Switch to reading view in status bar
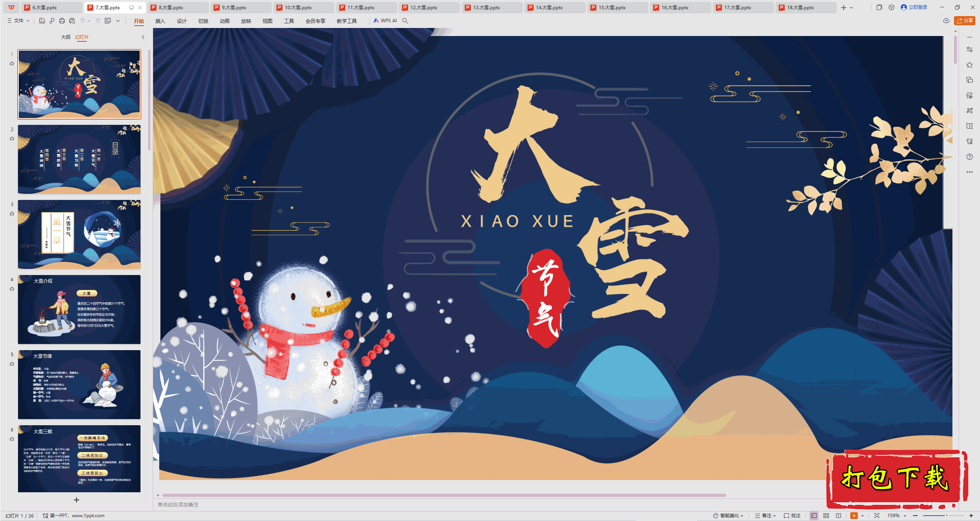Image resolution: width=980 pixels, height=521 pixels. [839, 516]
